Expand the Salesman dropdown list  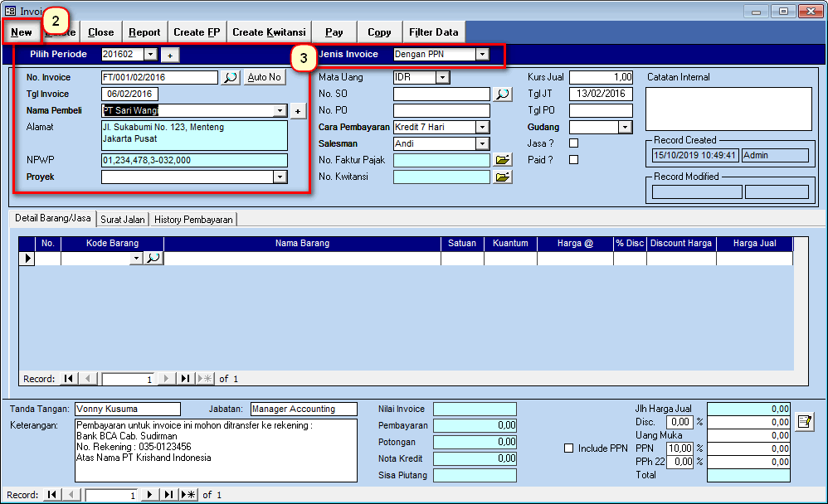pos(482,143)
